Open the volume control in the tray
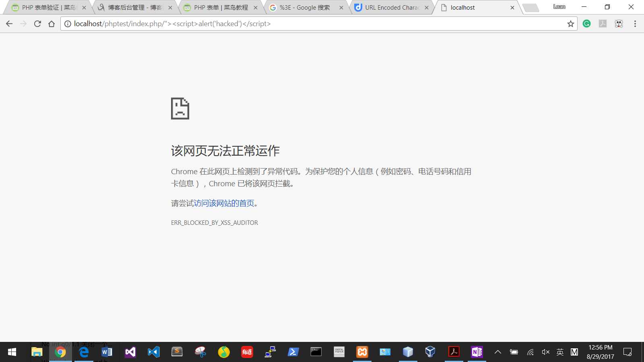644x362 pixels. (x=545, y=352)
